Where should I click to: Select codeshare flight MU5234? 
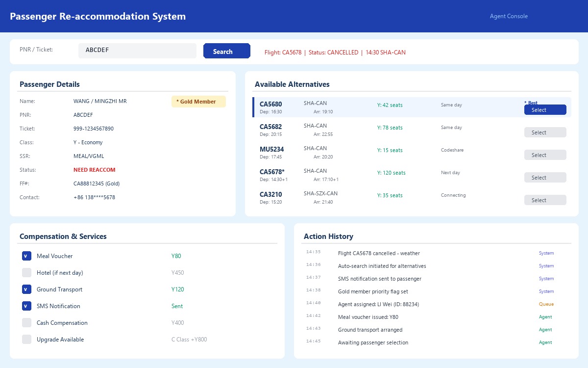[545, 155]
